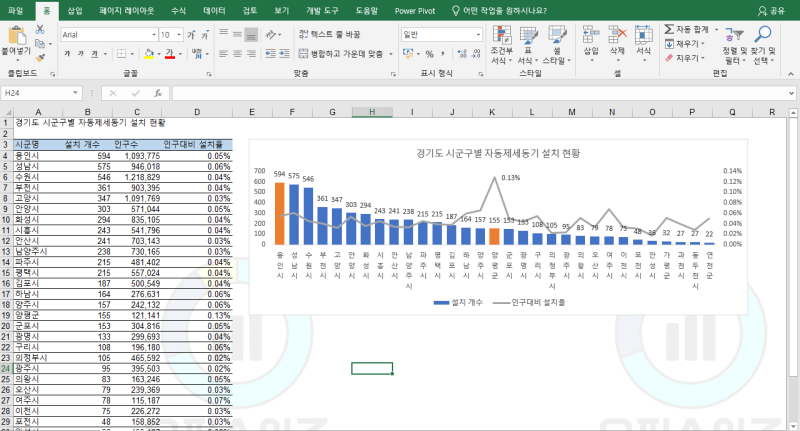800x431 pixels.
Task: Apply red font color
Action: pos(170,54)
